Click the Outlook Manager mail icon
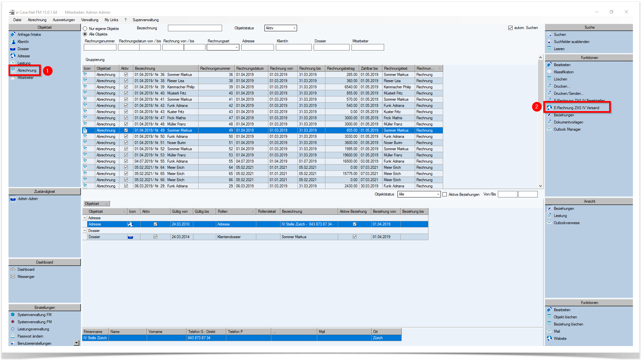This screenshot has width=644, height=362. [x=549, y=129]
